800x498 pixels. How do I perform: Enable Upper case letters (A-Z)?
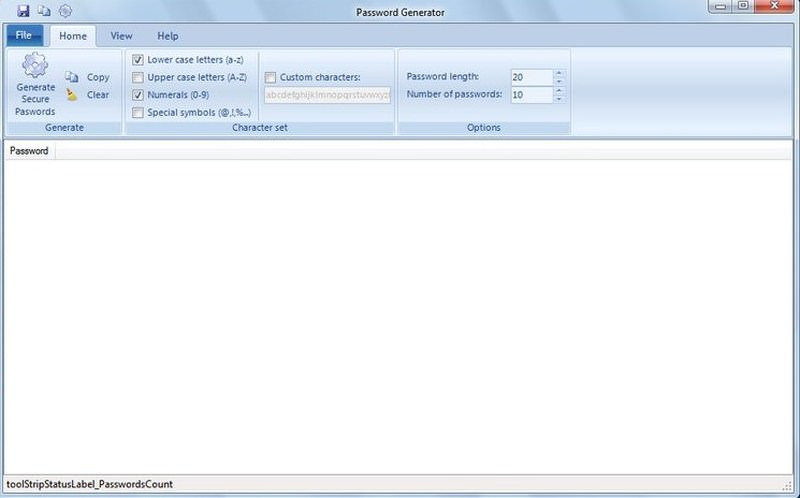coord(138,78)
